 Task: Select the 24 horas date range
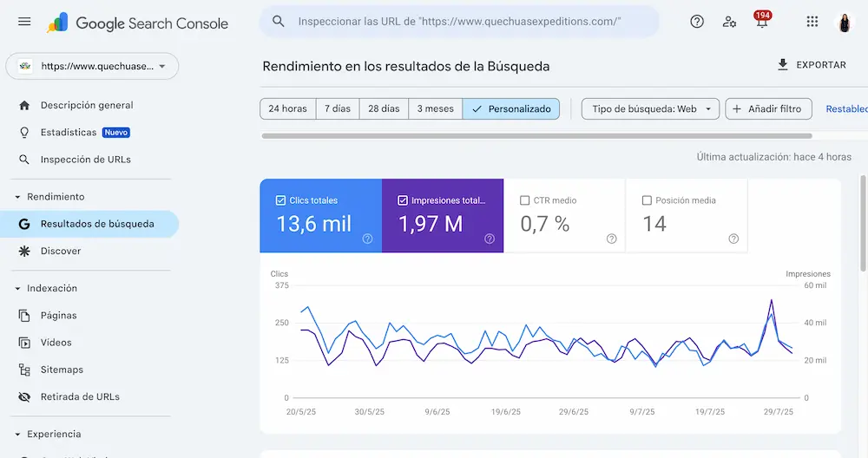[288, 109]
